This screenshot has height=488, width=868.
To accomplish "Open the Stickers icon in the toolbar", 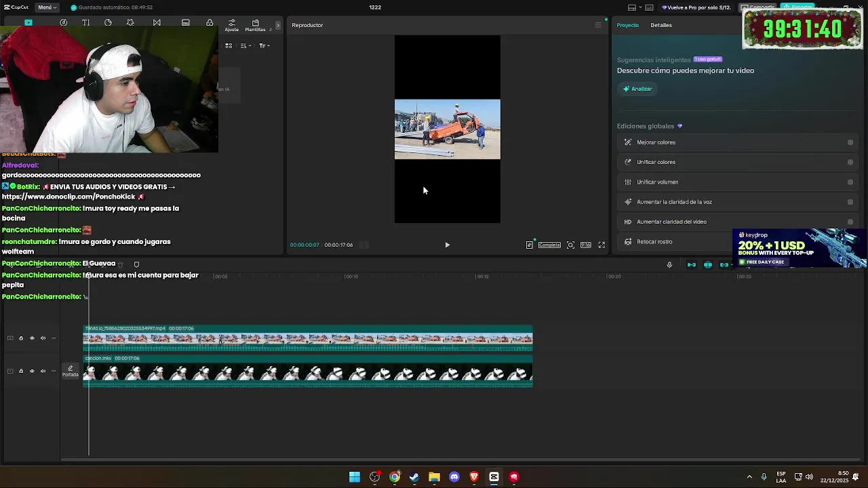I will 108,22.
